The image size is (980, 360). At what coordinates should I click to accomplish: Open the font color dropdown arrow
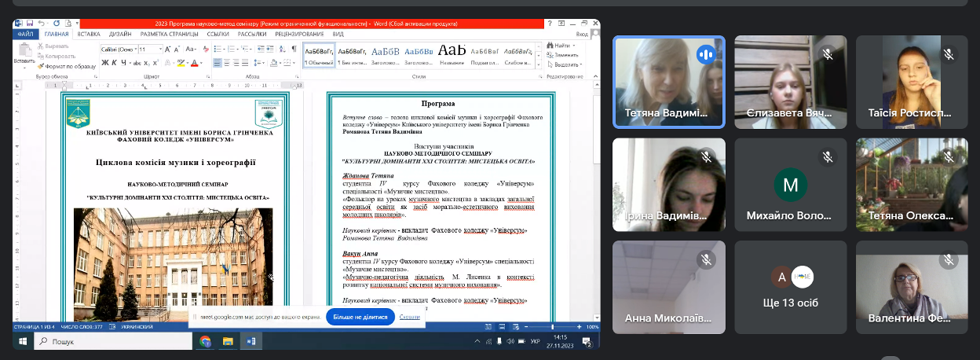tap(201, 63)
